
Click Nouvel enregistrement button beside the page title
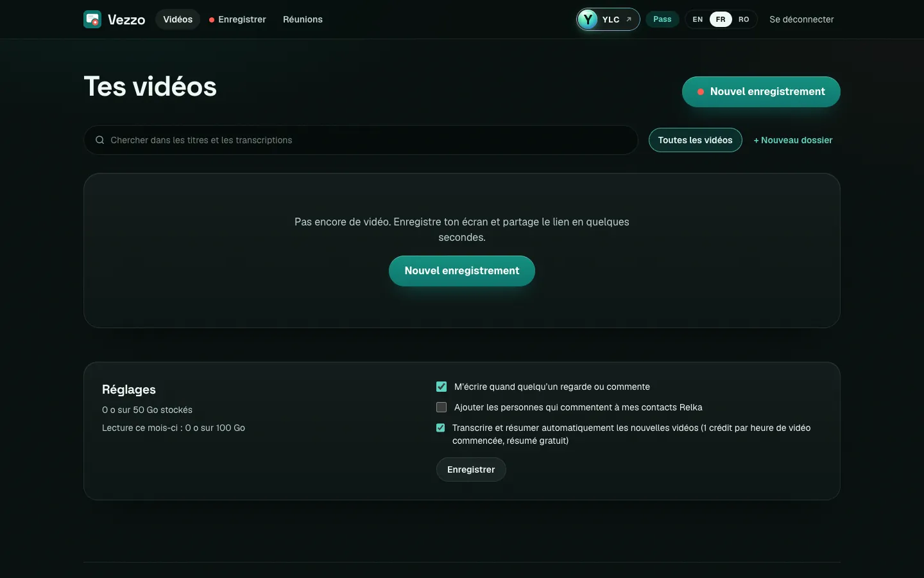click(x=761, y=92)
